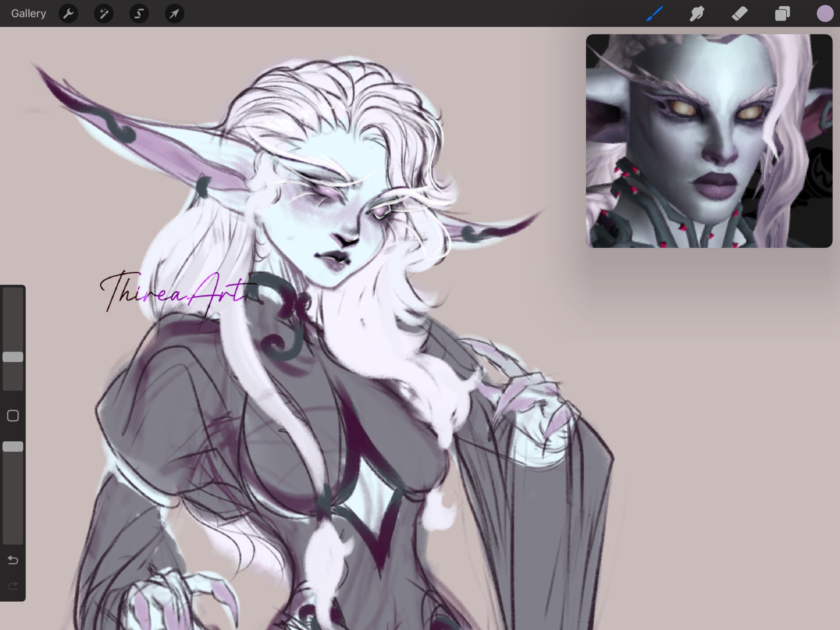This screenshot has height=630, width=840.
Task: Open the Adjustments magic wand menu
Action: click(103, 14)
